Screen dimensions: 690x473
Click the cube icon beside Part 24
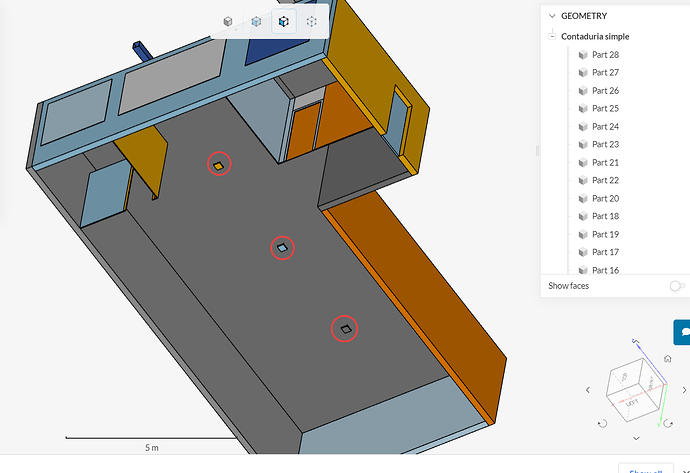[x=583, y=127]
